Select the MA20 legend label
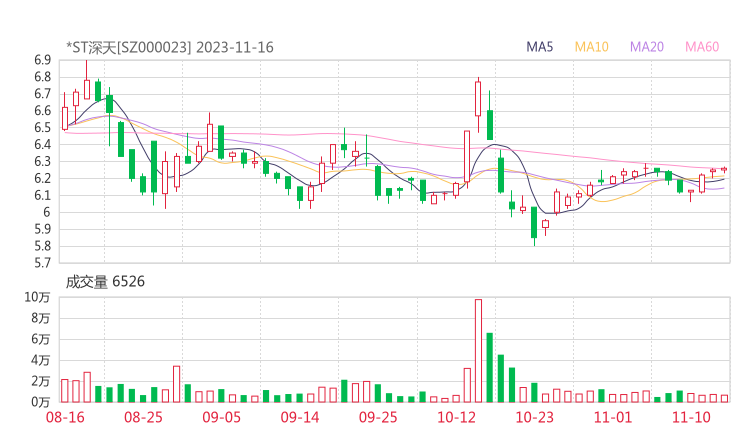The height and width of the screenshot is (440, 740). 647,47
